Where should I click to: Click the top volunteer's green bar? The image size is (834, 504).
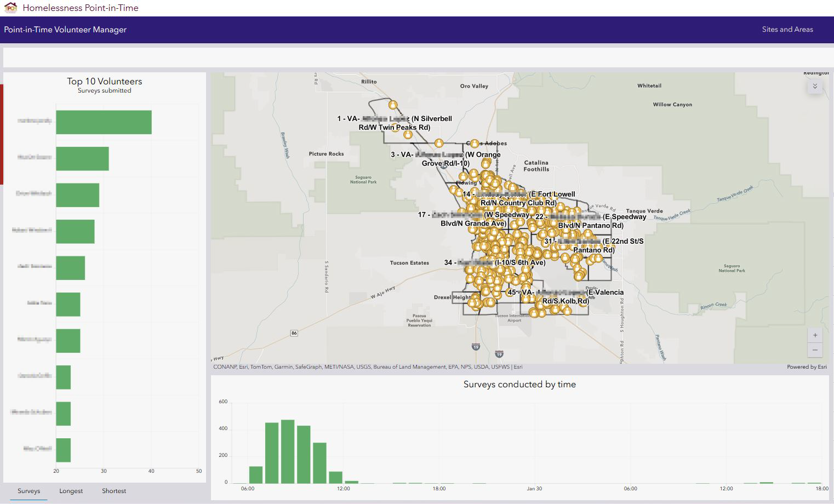[x=104, y=122]
